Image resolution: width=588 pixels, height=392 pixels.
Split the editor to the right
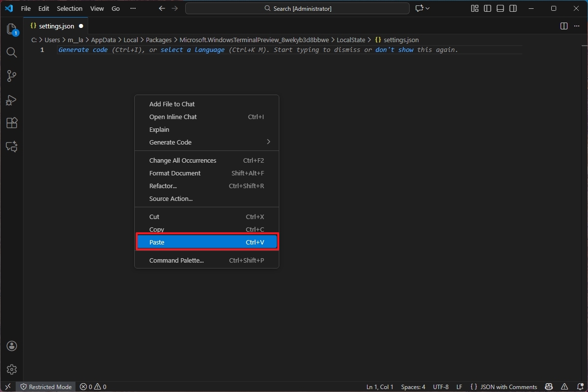click(x=564, y=26)
